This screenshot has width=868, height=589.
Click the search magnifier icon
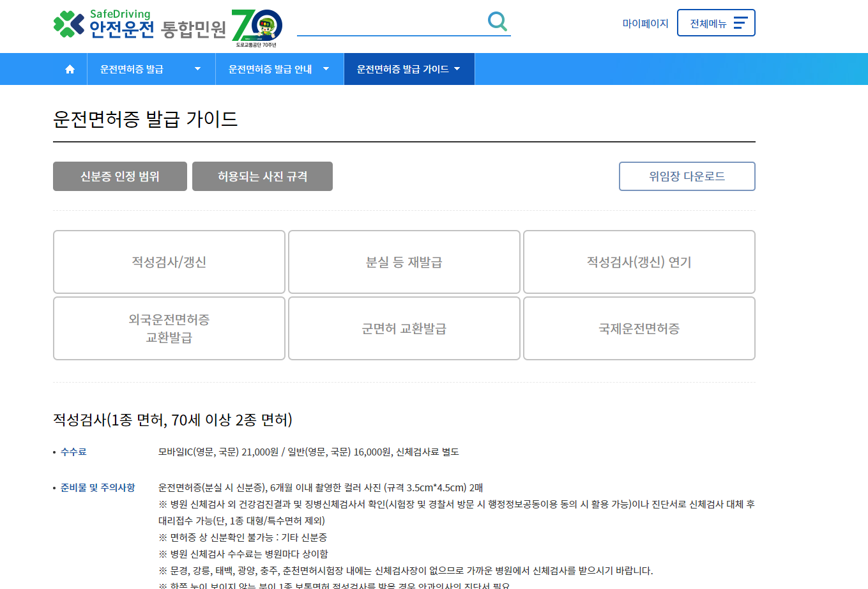(497, 21)
